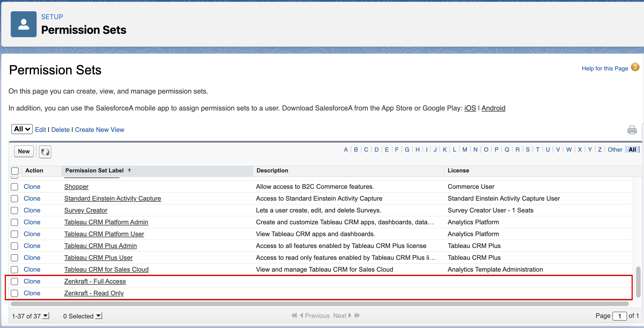Viewport: 644px width, 328px height.
Task: Check the Tableau CRM Plus Admin checkbox
Action: [x=14, y=246]
